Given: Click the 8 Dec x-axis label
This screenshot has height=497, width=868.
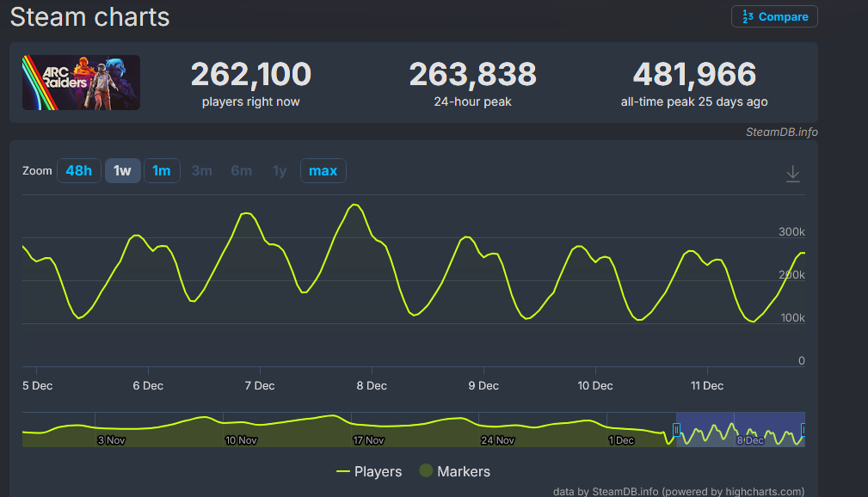Looking at the screenshot, I should pyautogui.click(x=372, y=386).
